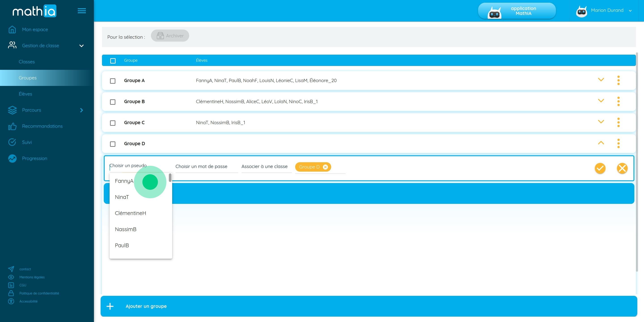Viewport: 644px width, 322px height.
Task: Click the Choisir un mot de passe field
Action: 206,167
